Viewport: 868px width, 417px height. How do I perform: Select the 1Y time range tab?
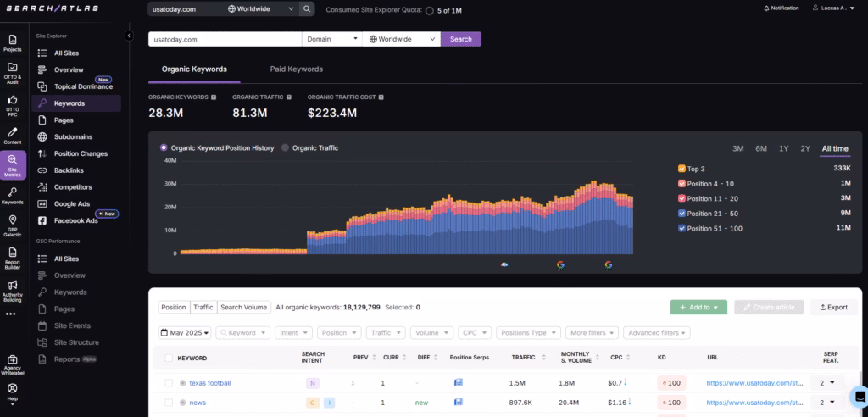[784, 149]
